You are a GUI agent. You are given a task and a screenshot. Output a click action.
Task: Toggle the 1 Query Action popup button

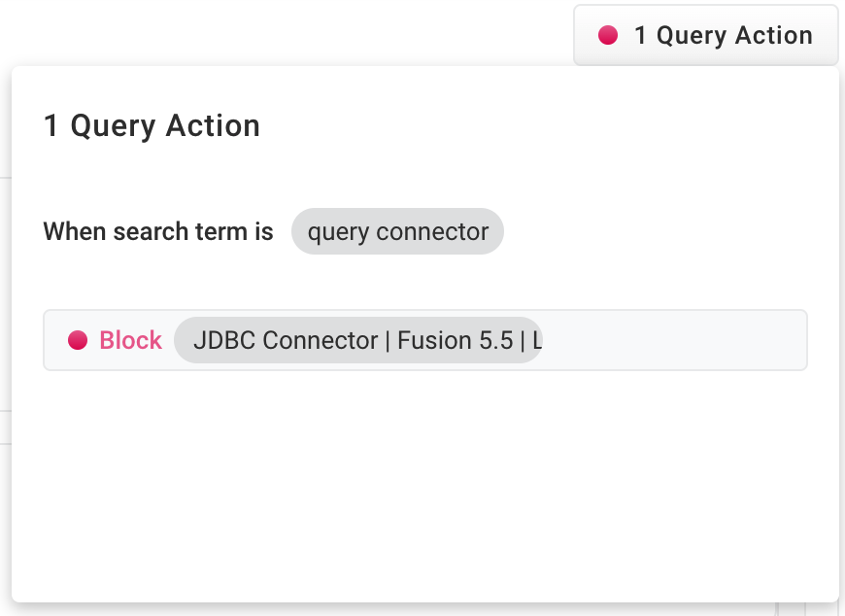coord(705,36)
